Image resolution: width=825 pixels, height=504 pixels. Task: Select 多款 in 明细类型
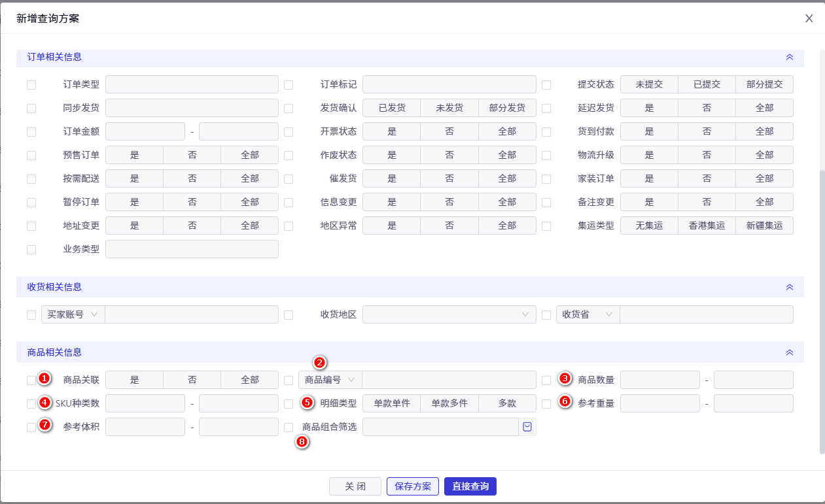point(507,403)
